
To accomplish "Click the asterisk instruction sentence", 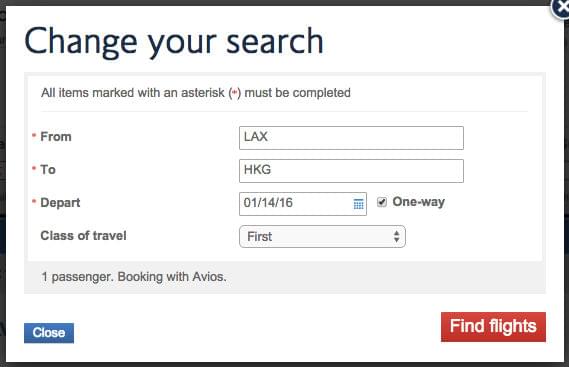I will [x=196, y=93].
